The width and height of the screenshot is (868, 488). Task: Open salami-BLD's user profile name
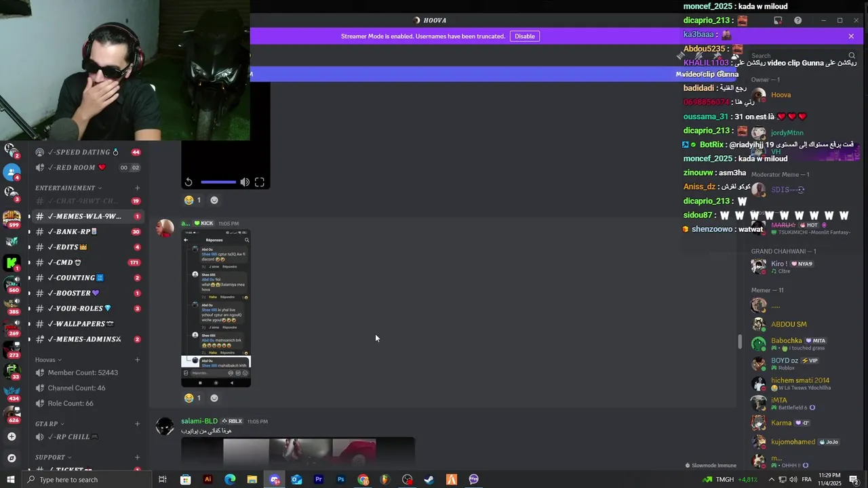coord(199,421)
